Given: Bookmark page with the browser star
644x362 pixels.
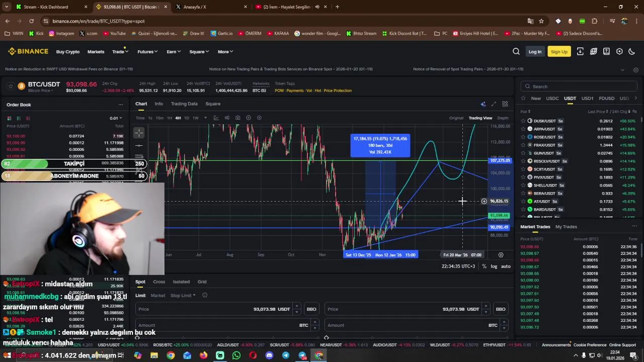Looking at the screenshot, I should coord(541,21).
